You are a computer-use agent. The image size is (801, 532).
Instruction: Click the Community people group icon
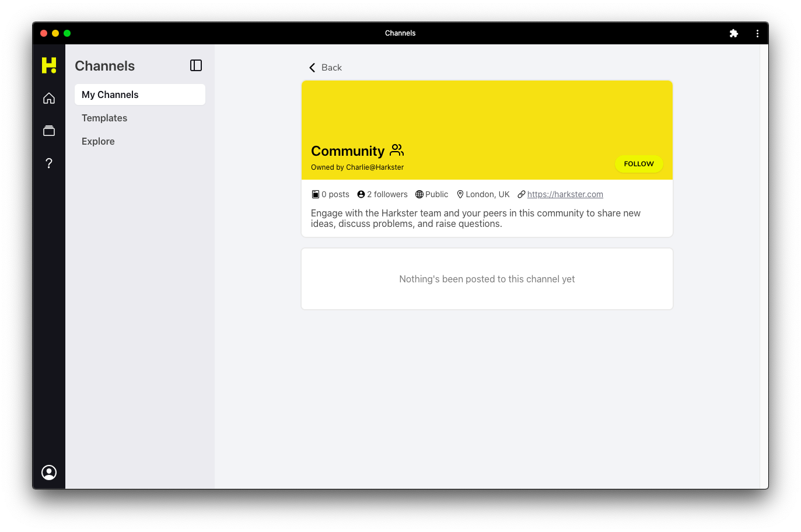397,150
